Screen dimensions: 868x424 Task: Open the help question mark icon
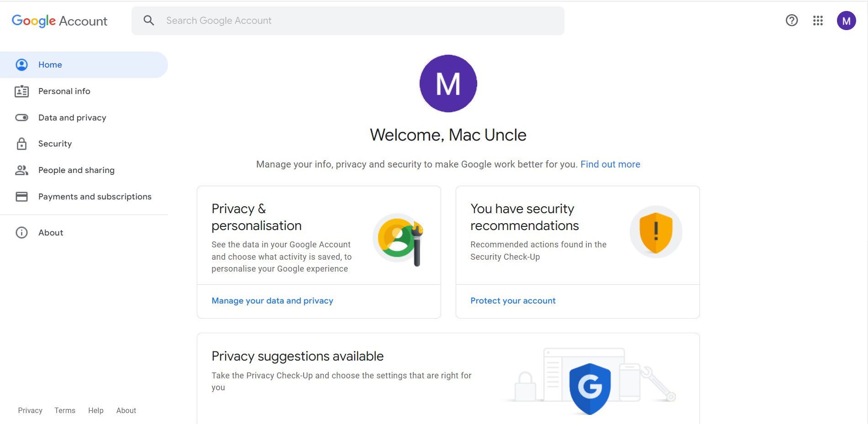point(791,21)
